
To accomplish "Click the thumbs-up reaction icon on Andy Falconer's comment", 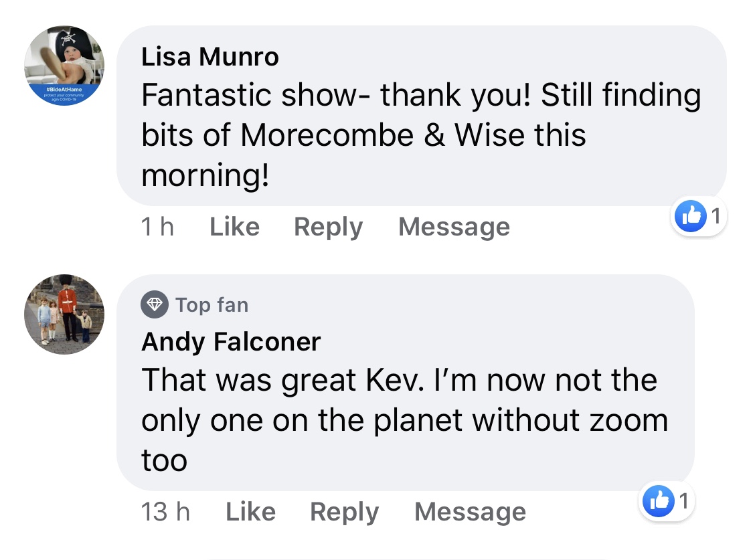I will click(657, 500).
